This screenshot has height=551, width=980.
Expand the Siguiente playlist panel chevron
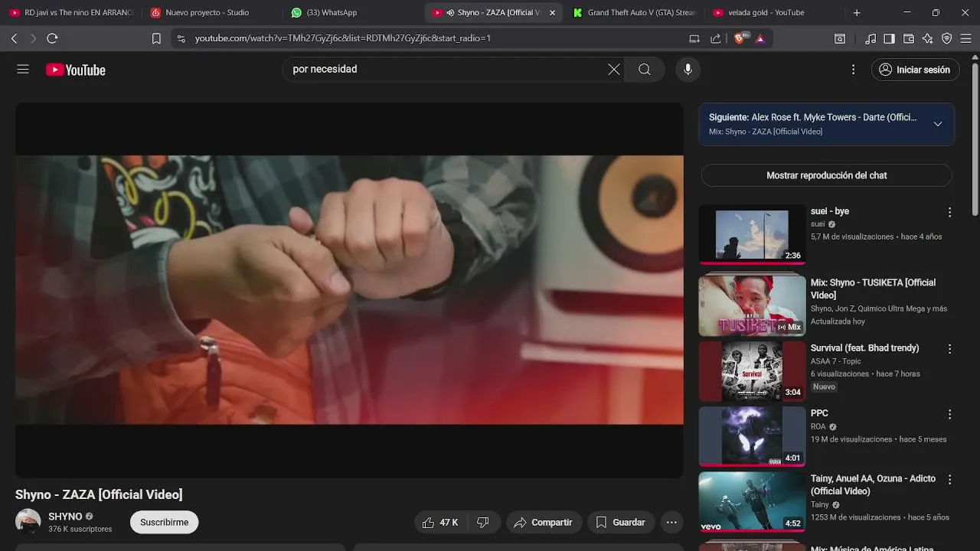pos(938,124)
